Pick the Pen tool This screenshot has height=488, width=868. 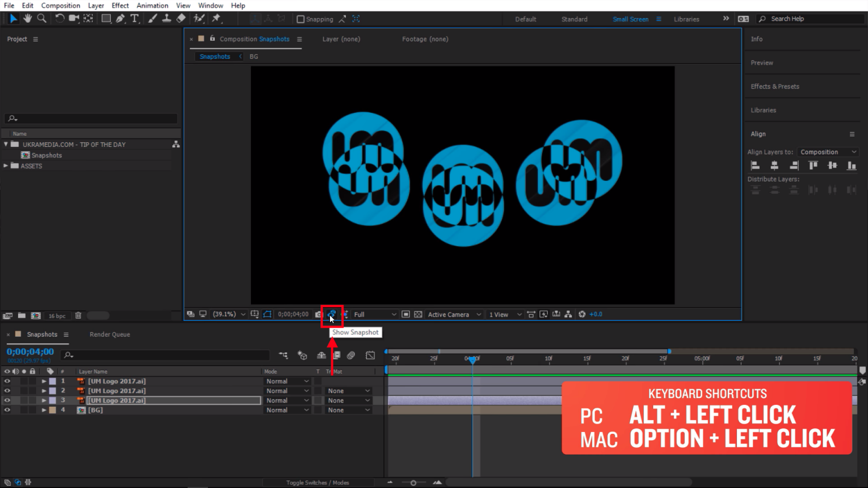click(120, 19)
